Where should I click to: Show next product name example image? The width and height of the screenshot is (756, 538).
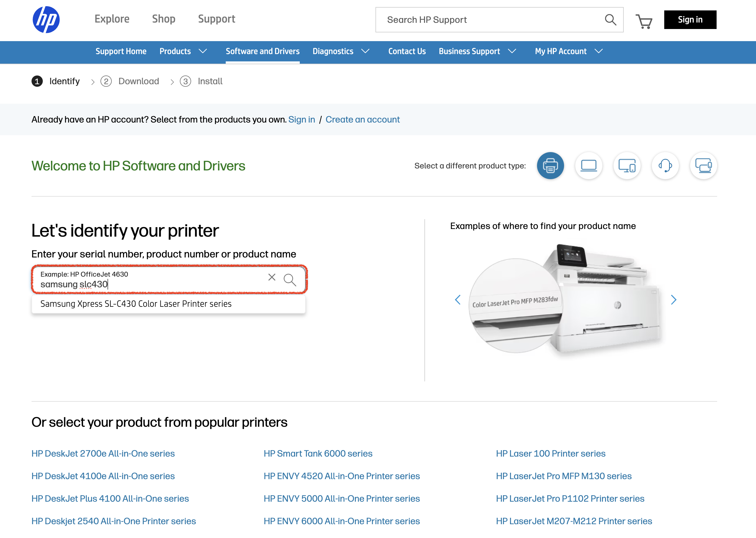click(x=673, y=300)
